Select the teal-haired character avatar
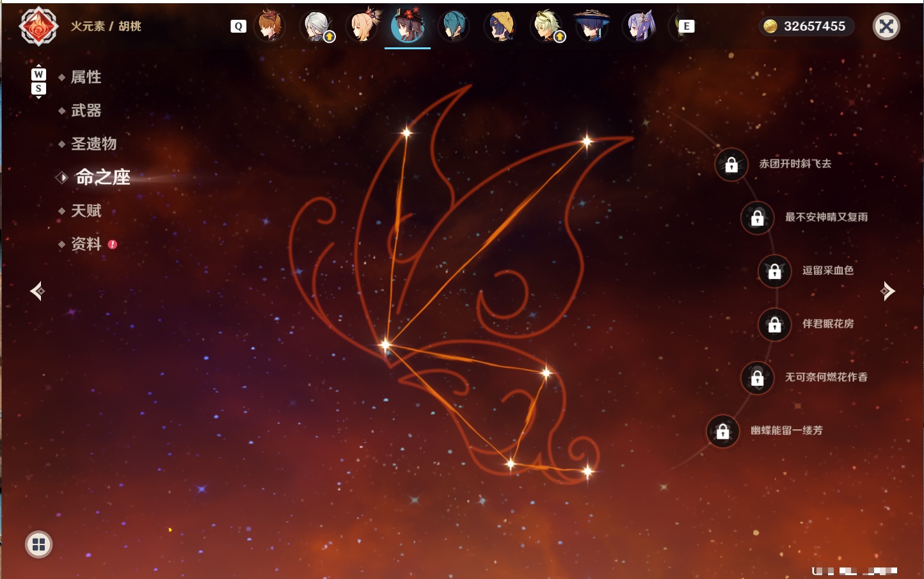Viewport: 924px width, 579px height. (x=454, y=26)
